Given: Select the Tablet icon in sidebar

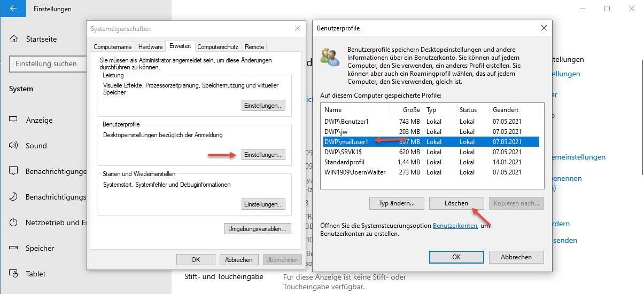Looking at the screenshot, I should click(14, 274).
